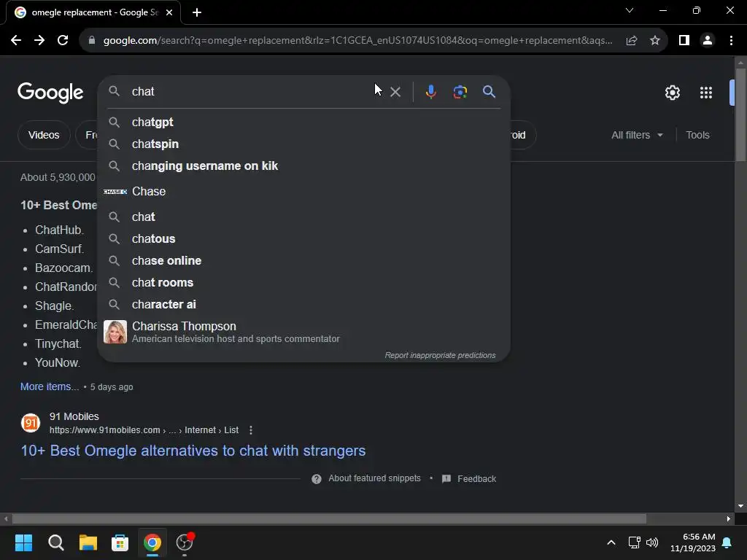Select Charissa Thompson suggestion

click(x=304, y=332)
